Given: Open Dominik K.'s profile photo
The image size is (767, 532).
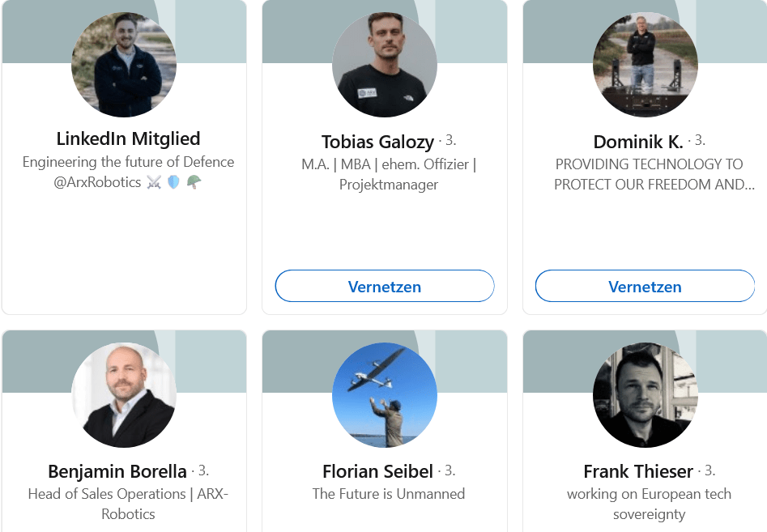Looking at the screenshot, I should coord(646,65).
